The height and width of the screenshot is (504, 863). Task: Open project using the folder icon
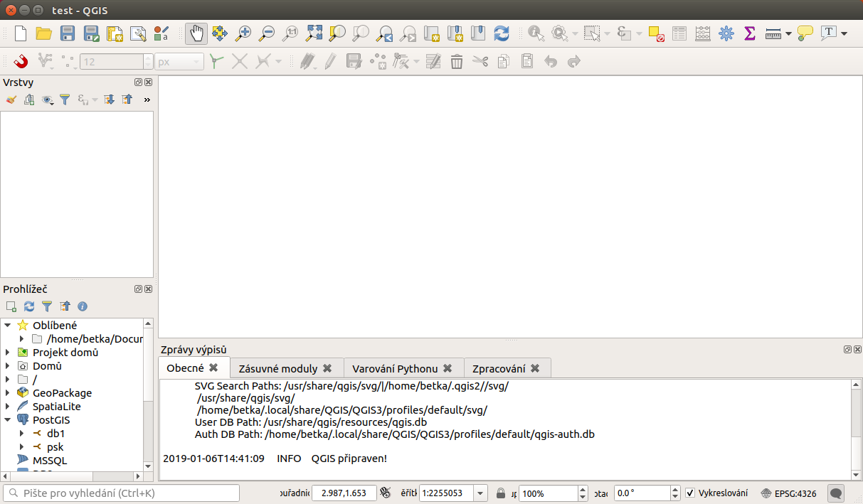click(44, 33)
